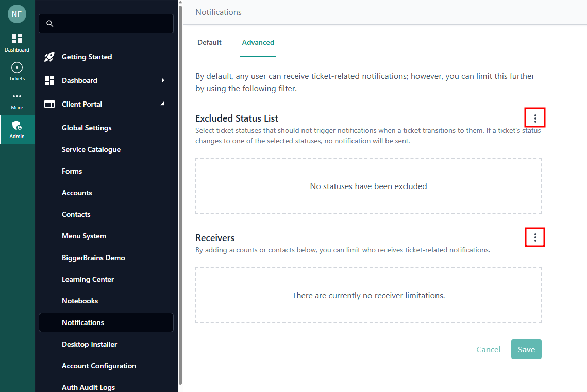Click the Cancel link
Viewport: 587px width, 392px height.
(488, 349)
